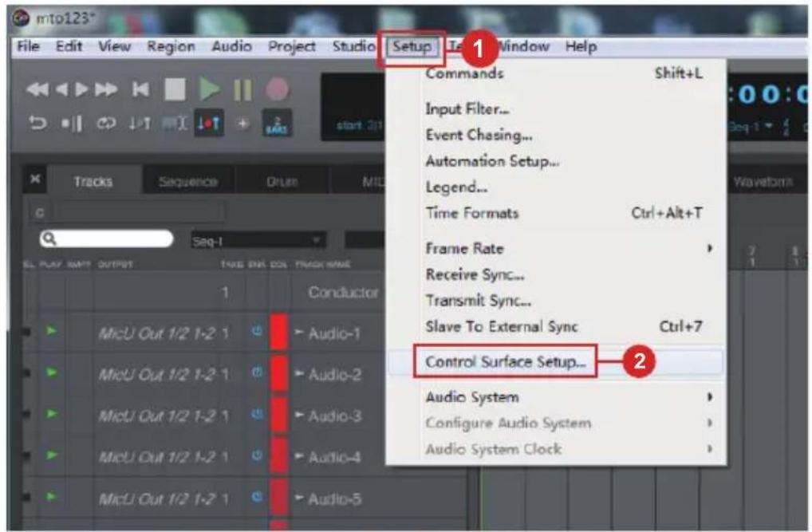Expand the Frame Rate submenu

710,248
